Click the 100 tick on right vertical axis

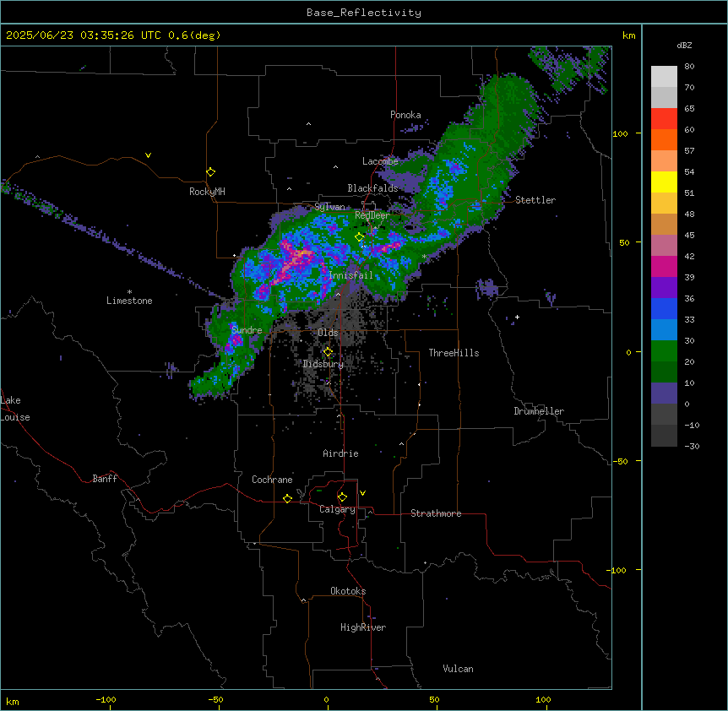tap(620, 134)
